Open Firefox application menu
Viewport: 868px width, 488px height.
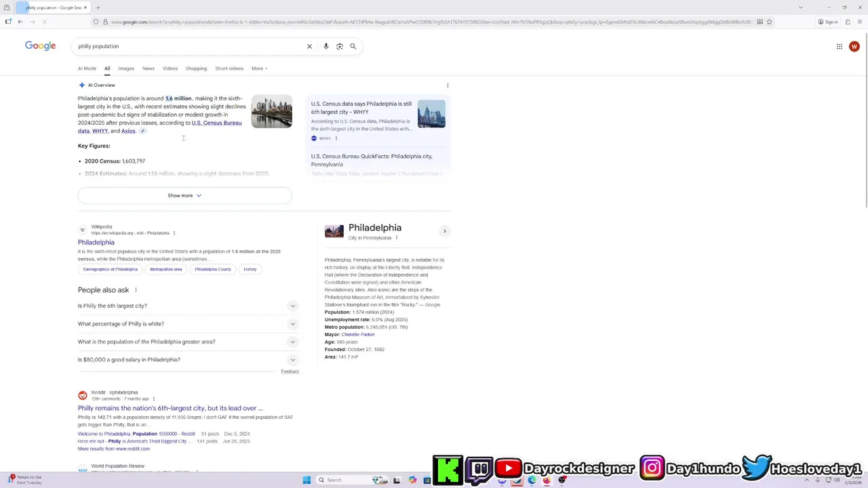(860, 22)
